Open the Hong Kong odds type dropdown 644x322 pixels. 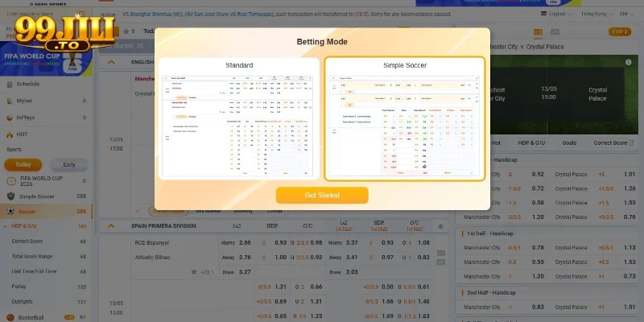[x=597, y=14]
